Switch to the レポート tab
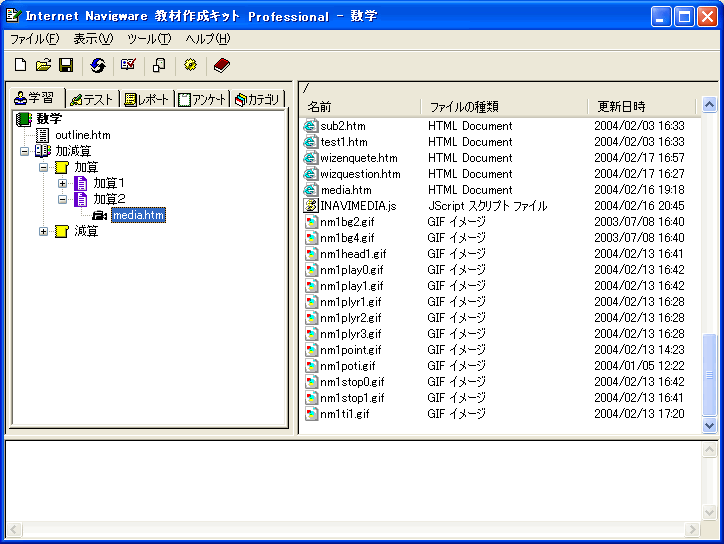Screen dimensions: 724x544 pos(146,99)
